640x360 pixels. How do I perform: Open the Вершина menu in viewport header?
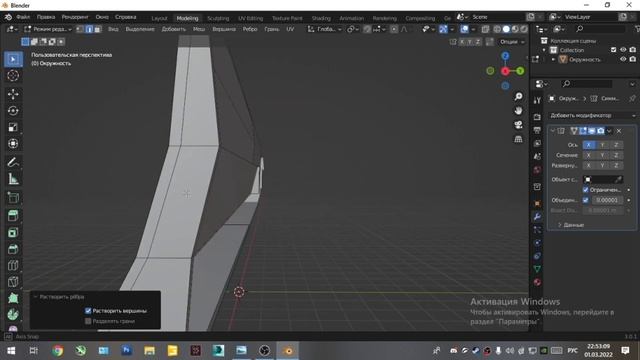224,29
